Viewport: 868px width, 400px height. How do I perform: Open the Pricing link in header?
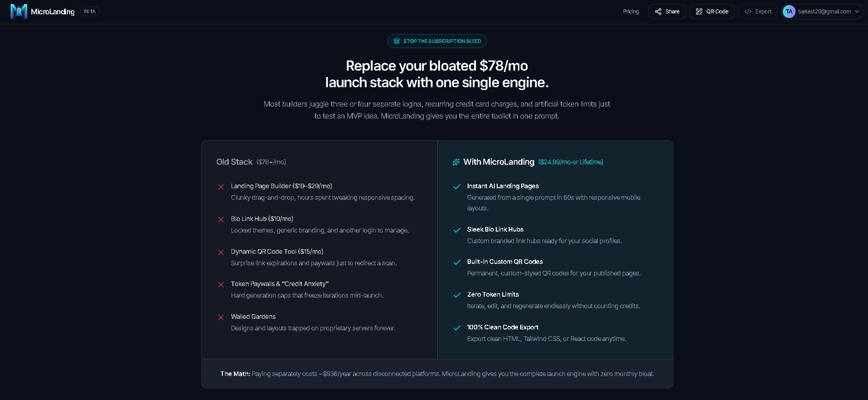pos(631,12)
